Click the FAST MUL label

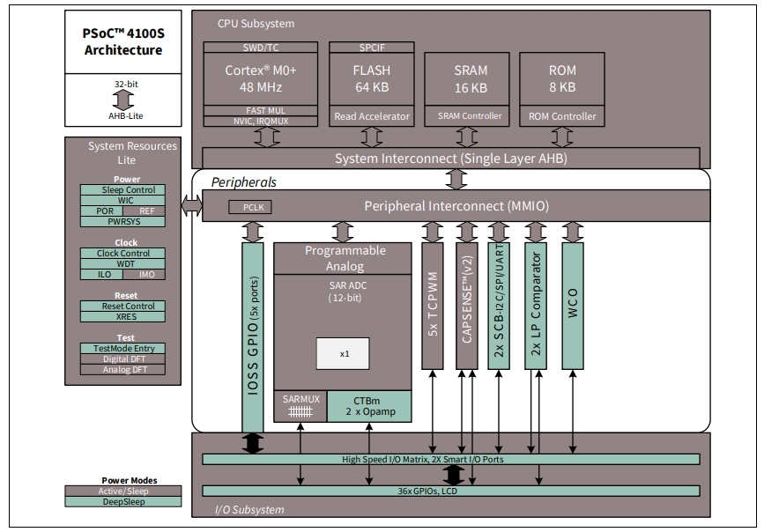(265, 111)
